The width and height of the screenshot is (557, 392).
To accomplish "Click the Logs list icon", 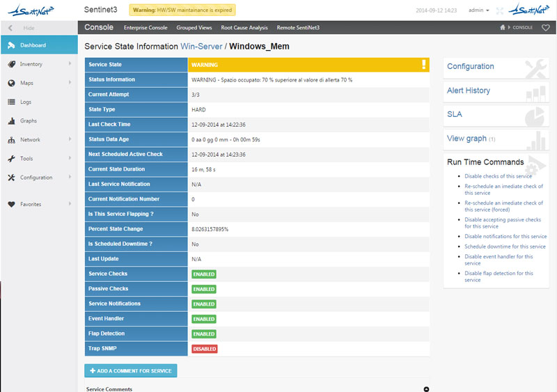I will pyautogui.click(x=11, y=102).
